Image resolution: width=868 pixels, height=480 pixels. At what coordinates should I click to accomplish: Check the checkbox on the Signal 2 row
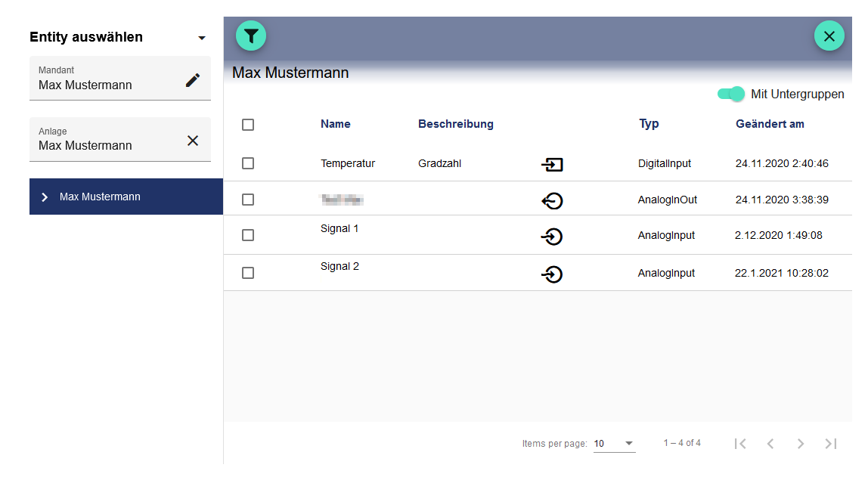coord(248,273)
